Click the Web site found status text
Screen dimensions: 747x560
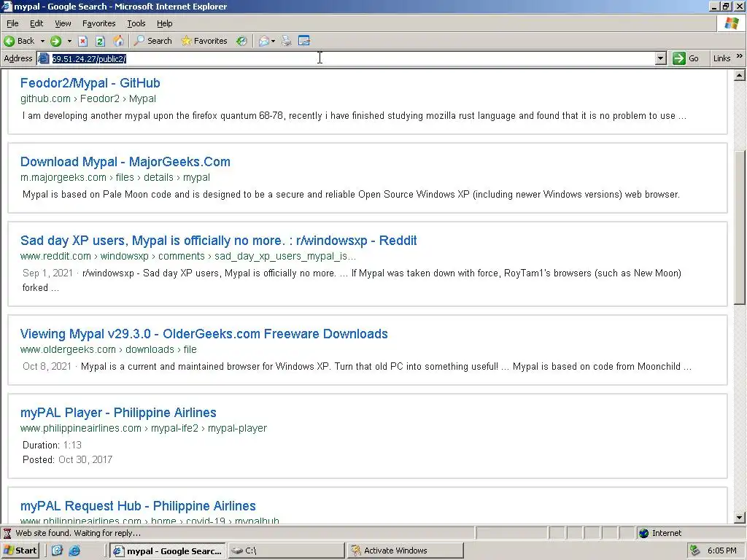tap(78, 533)
